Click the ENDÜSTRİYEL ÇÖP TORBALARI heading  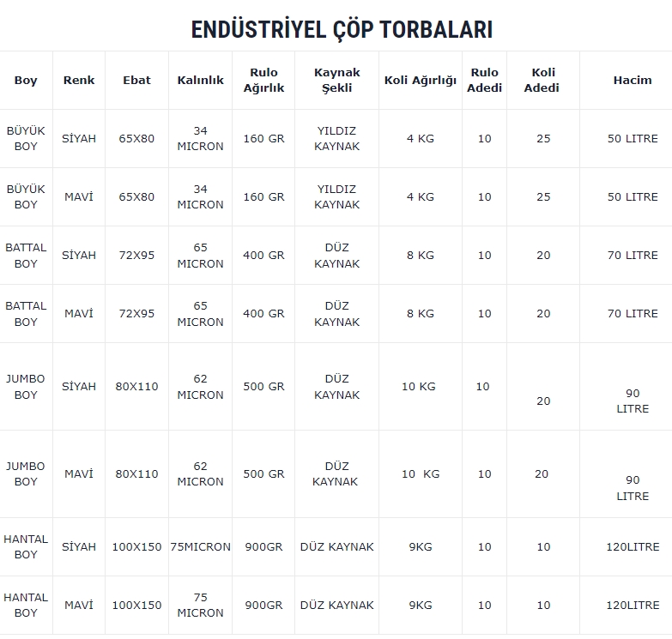342,30
